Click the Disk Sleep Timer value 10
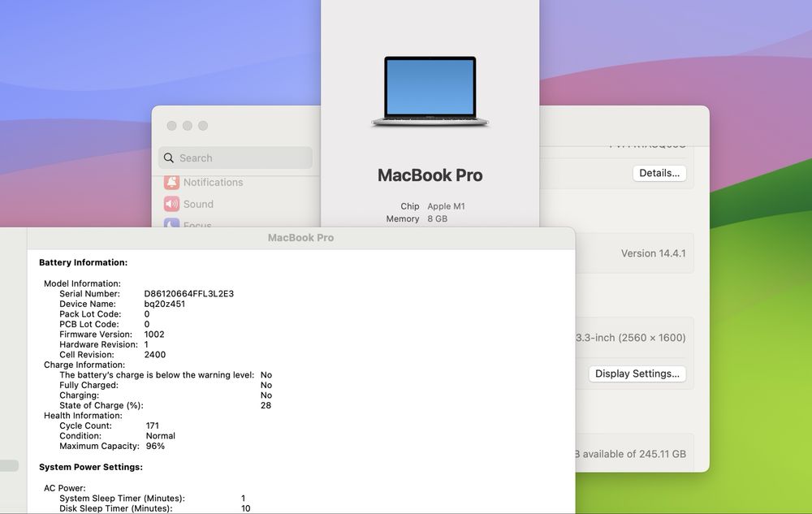This screenshot has width=812, height=514. pos(245,508)
